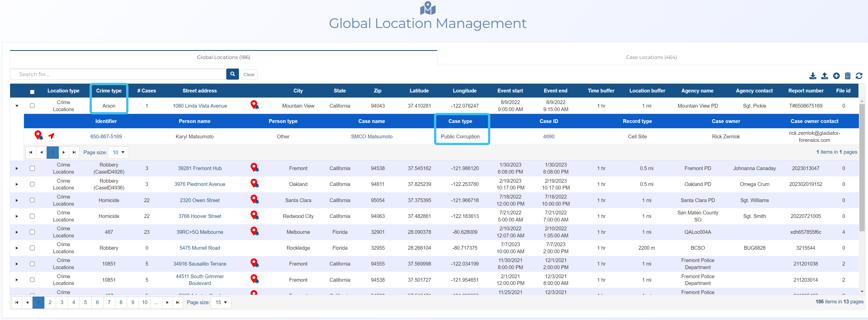Expand the 3976 Piedmont Avenue row

pyautogui.click(x=17, y=184)
